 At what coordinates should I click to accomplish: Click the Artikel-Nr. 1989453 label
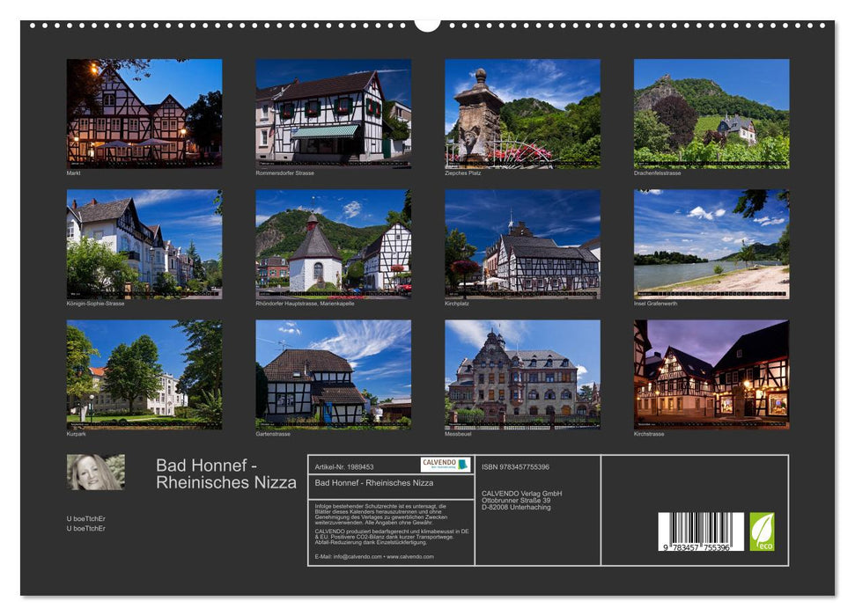(345, 467)
